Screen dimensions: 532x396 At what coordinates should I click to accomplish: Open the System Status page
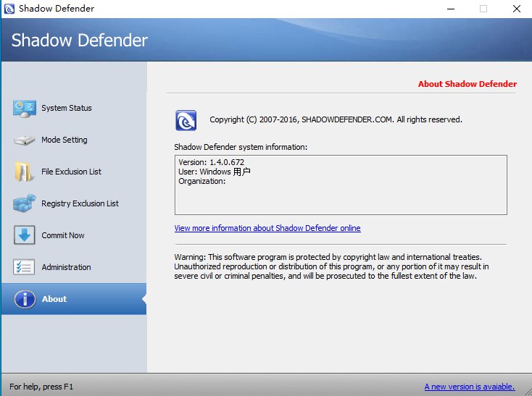click(67, 108)
